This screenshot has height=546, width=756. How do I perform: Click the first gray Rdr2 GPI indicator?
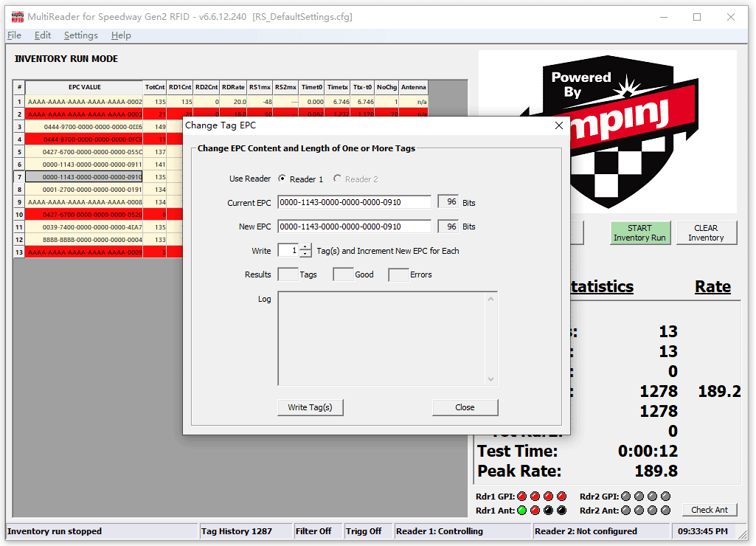click(626, 497)
